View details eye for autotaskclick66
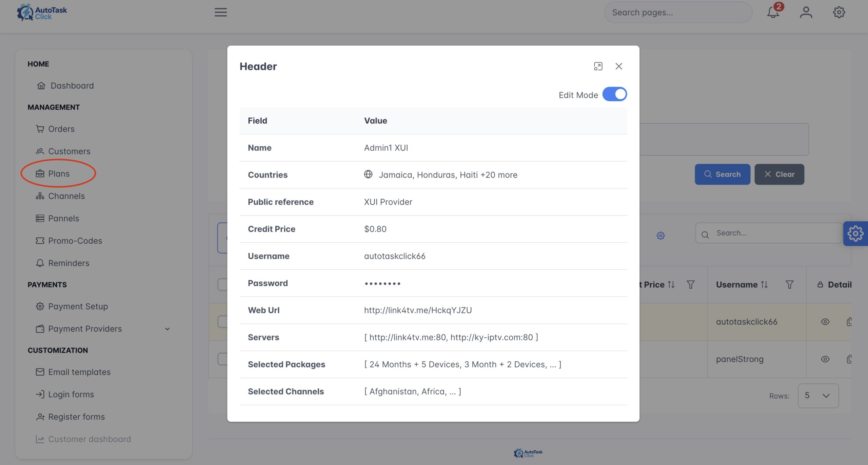The width and height of the screenshot is (868, 465). [825, 322]
